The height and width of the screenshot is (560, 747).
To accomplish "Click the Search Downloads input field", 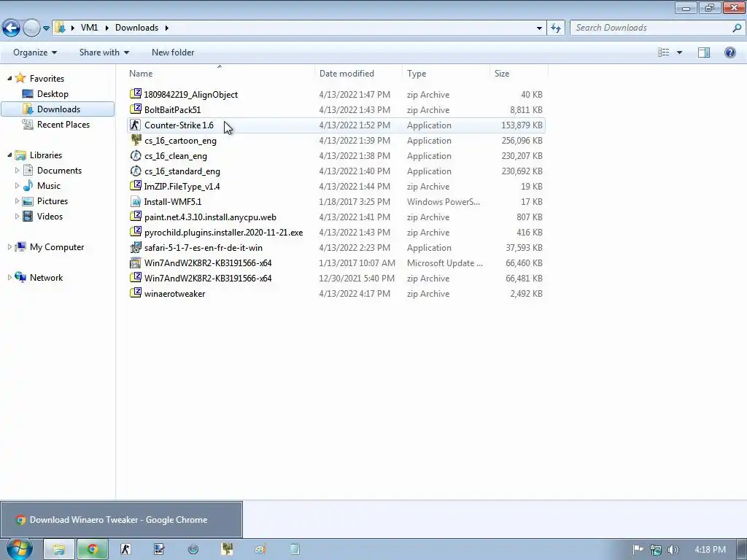I will 651,28.
